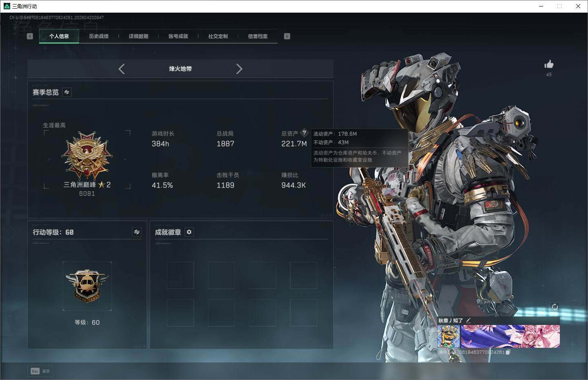The image size is (588, 380).
Task: Switch to the 历史战绩 tab
Action: 99,36
